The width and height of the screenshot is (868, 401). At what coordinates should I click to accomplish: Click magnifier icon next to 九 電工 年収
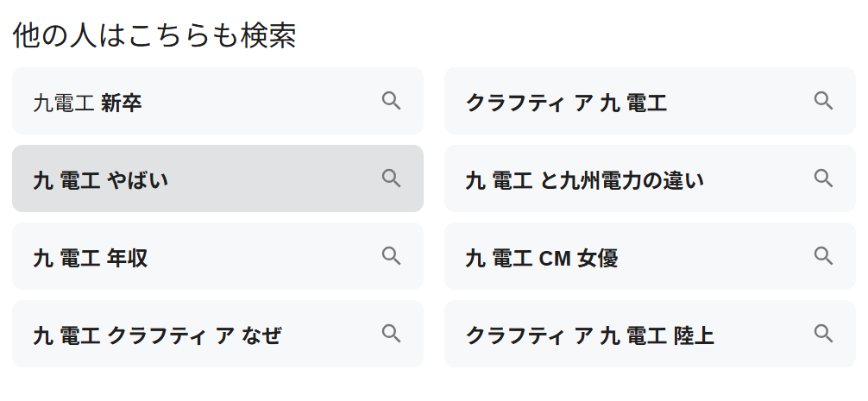click(391, 256)
